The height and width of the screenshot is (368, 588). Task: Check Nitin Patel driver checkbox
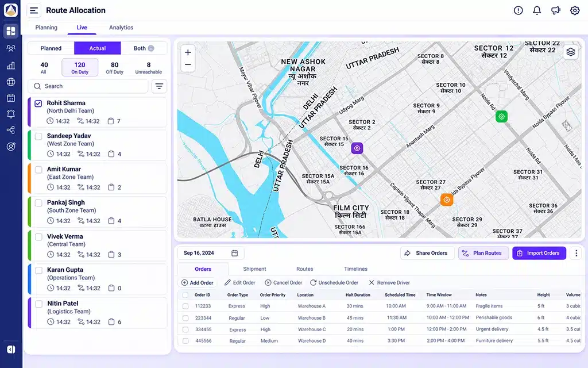point(38,304)
